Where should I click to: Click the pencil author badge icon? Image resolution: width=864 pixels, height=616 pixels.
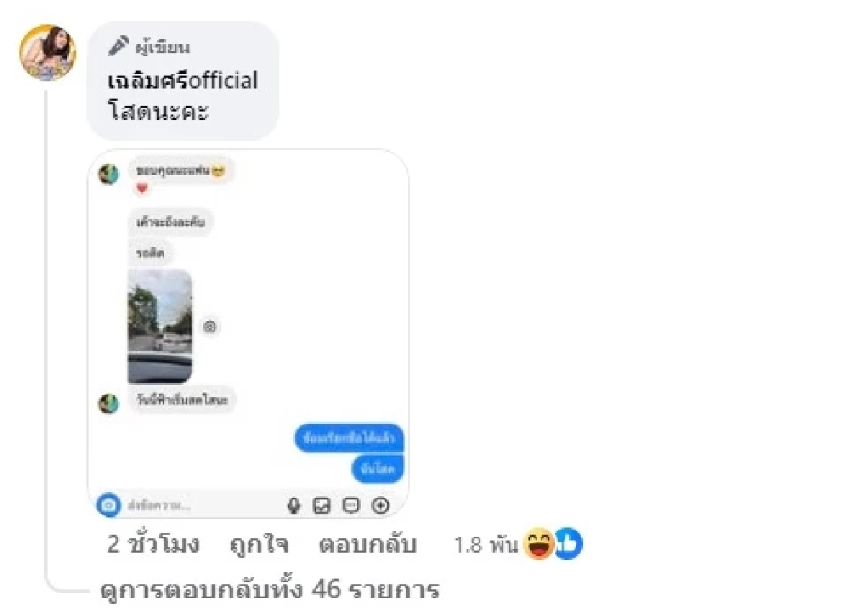click(118, 46)
